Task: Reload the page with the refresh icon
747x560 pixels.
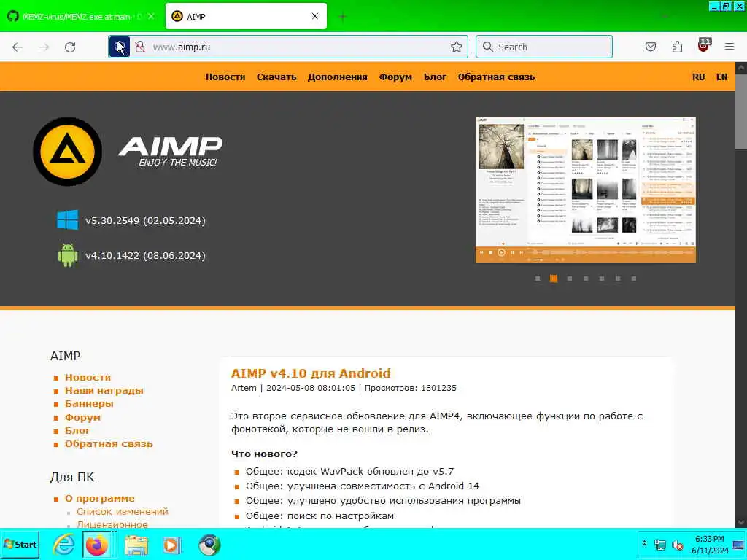Action: click(70, 47)
